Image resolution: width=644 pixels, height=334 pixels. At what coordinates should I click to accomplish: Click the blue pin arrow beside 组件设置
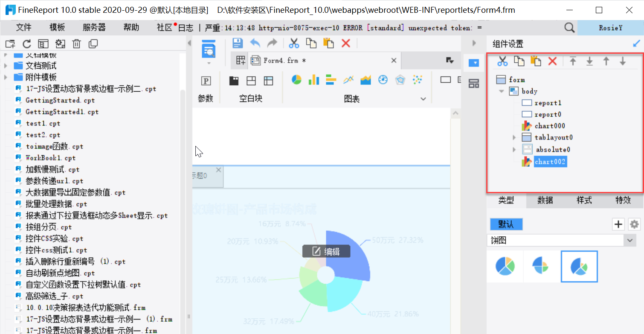636,43
